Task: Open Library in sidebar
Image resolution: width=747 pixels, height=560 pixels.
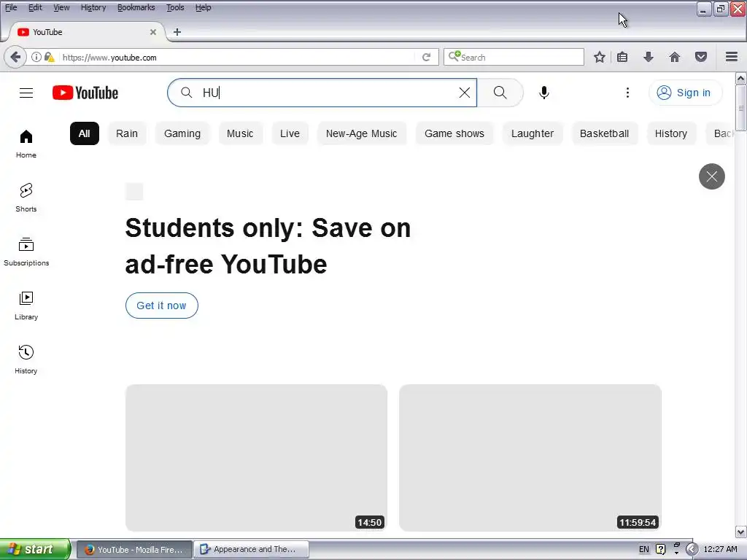Action: point(26,306)
